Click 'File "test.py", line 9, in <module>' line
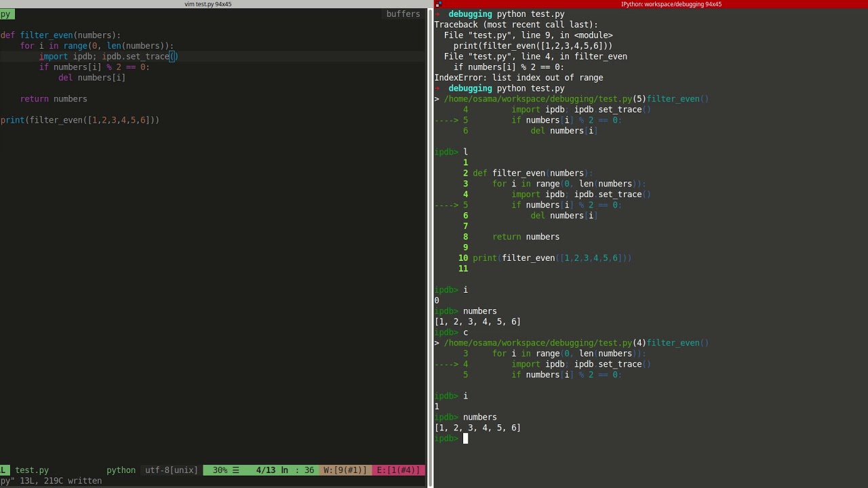 pos(528,35)
